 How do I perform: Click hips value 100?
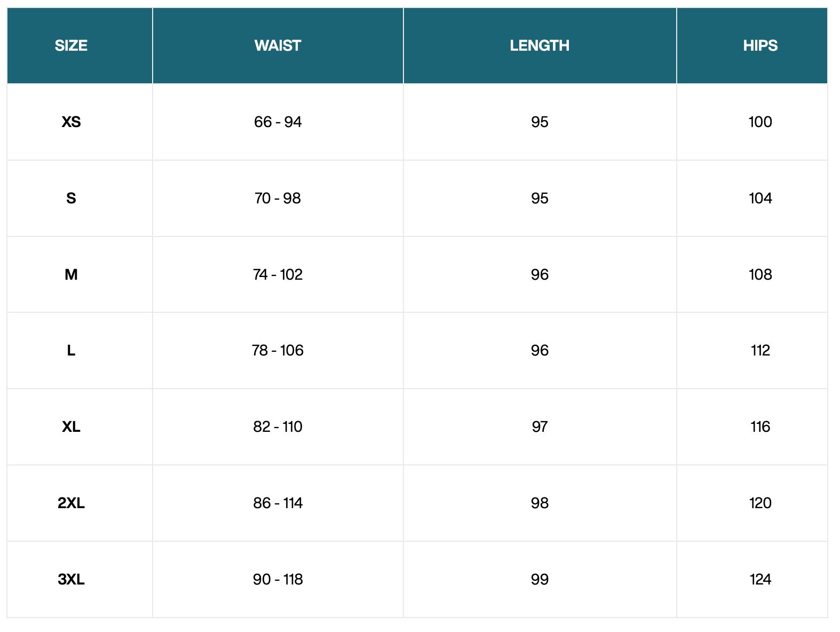click(760, 122)
